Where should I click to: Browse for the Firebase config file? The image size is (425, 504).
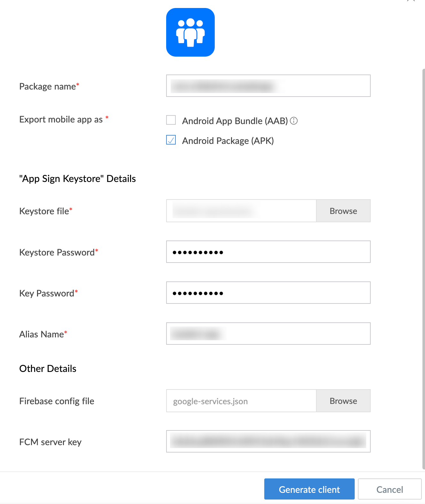point(343,401)
